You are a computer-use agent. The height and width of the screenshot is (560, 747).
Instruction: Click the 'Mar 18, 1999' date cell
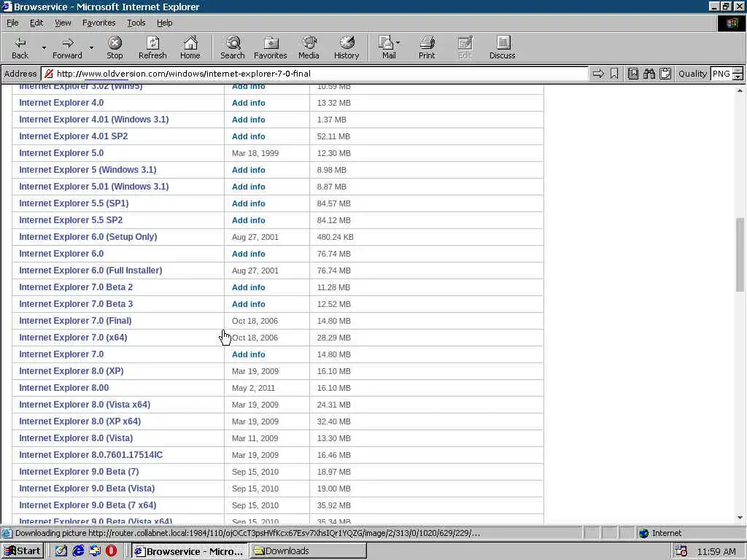click(255, 153)
